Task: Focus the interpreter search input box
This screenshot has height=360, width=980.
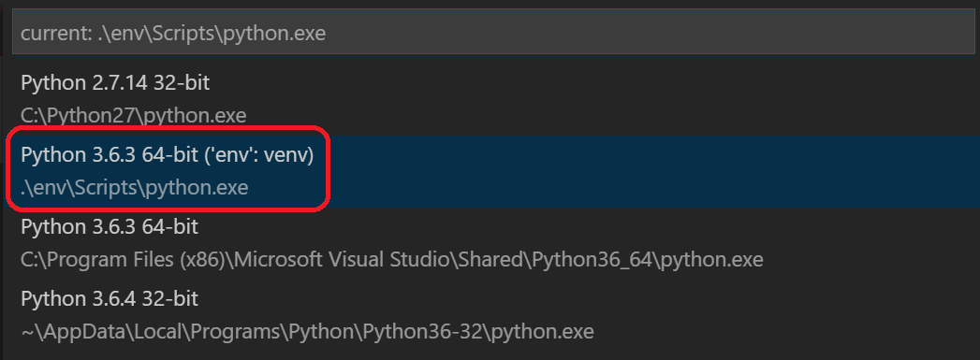Action: tap(495, 33)
